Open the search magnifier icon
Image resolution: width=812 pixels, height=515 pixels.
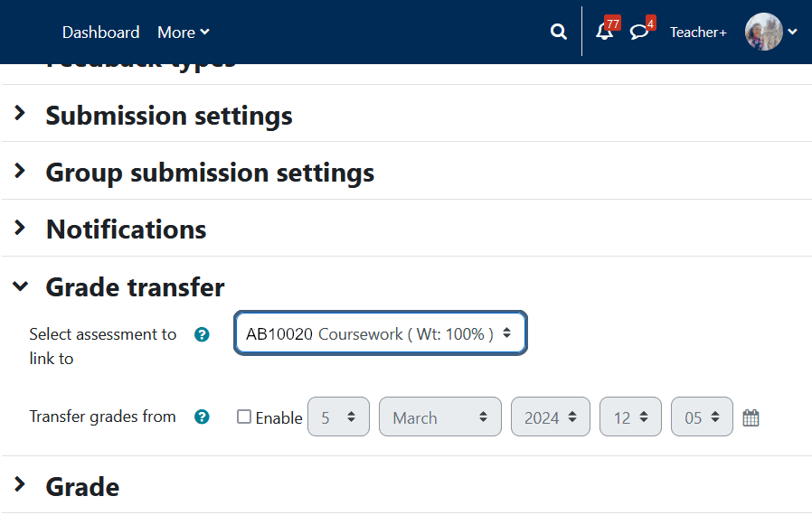(558, 33)
